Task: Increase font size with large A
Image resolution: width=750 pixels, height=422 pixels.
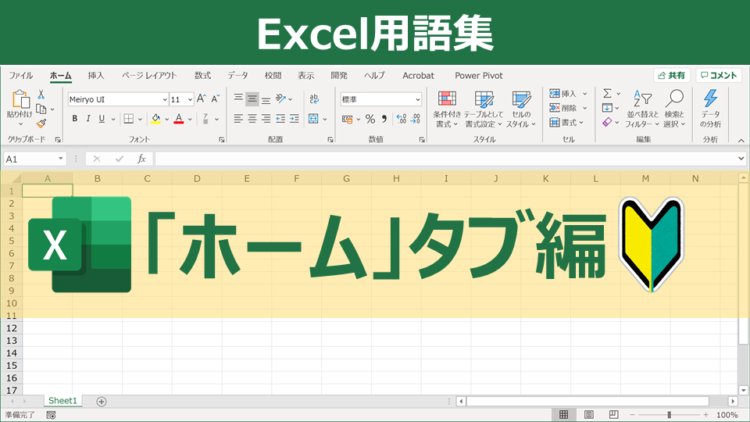Action: coord(201,99)
